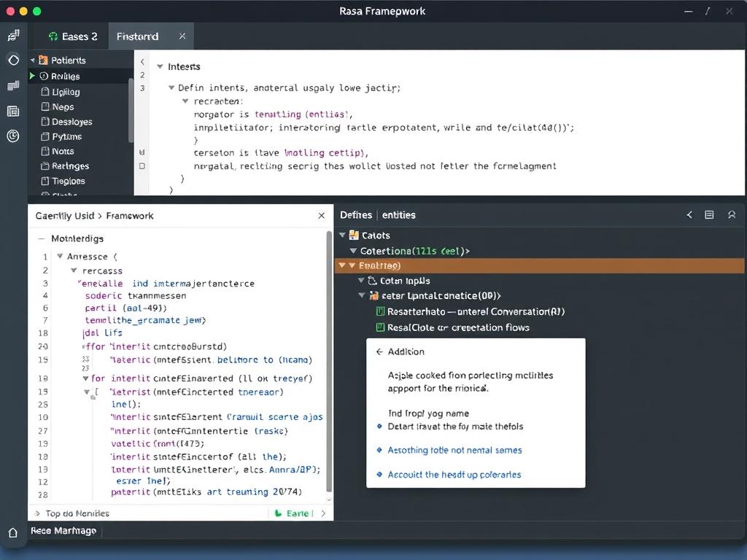Open the Tieploes file
Viewport: 747px width, 560px height.
[63, 181]
